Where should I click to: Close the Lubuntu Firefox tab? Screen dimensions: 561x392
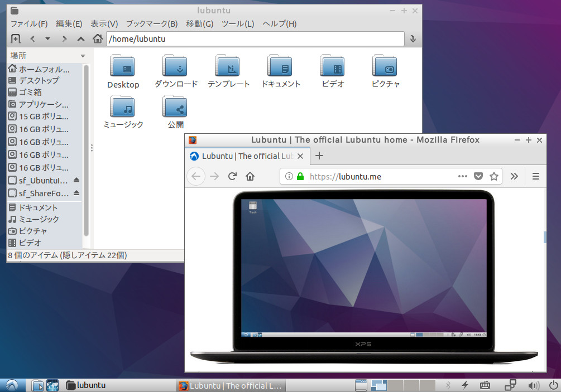tap(300, 156)
